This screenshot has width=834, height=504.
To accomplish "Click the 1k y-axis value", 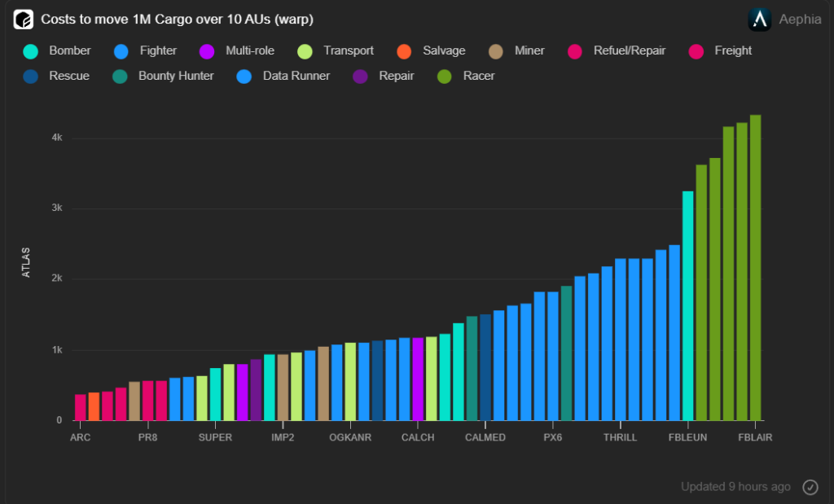I will pyautogui.click(x=57, y=350).
